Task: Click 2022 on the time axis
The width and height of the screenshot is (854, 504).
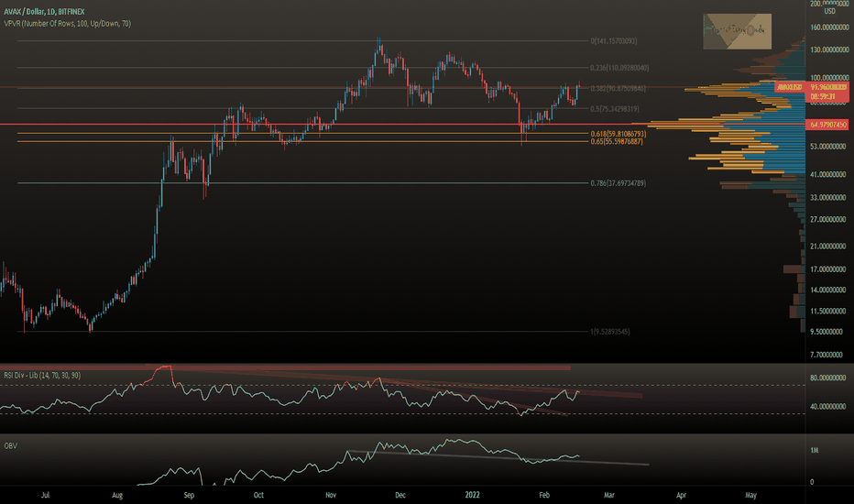Action: click(x=472, y=495)
